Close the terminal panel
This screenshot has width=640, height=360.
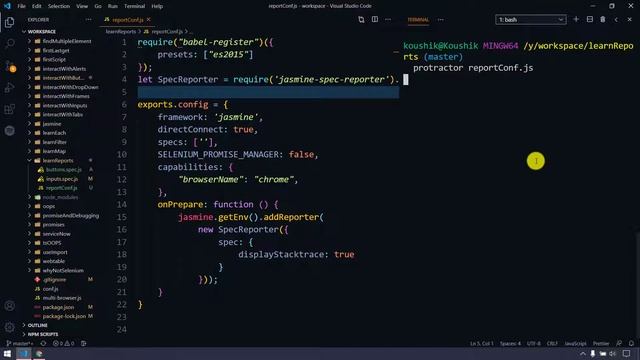(630, 19)
